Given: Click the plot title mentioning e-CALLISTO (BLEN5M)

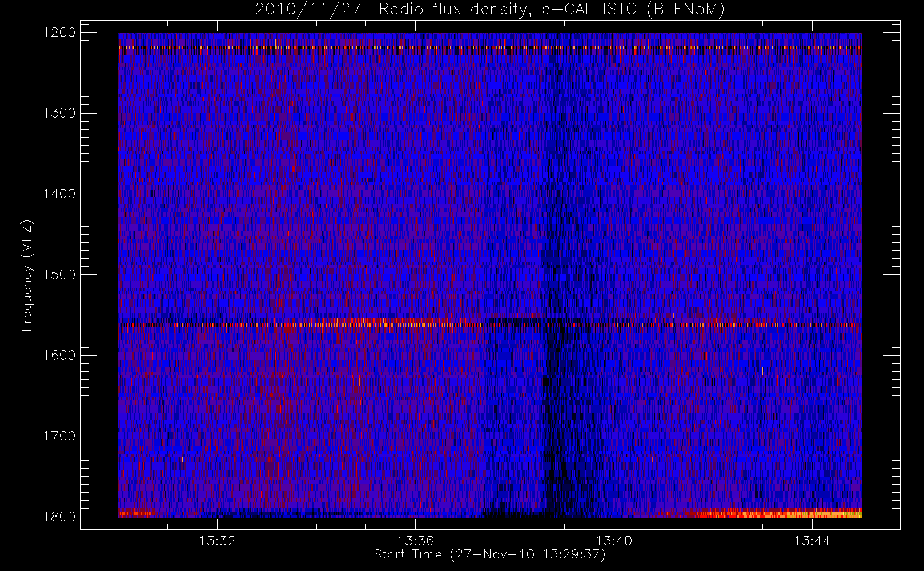Looking at the screenshot, I should pyautogui.click(x=490, y=10).
